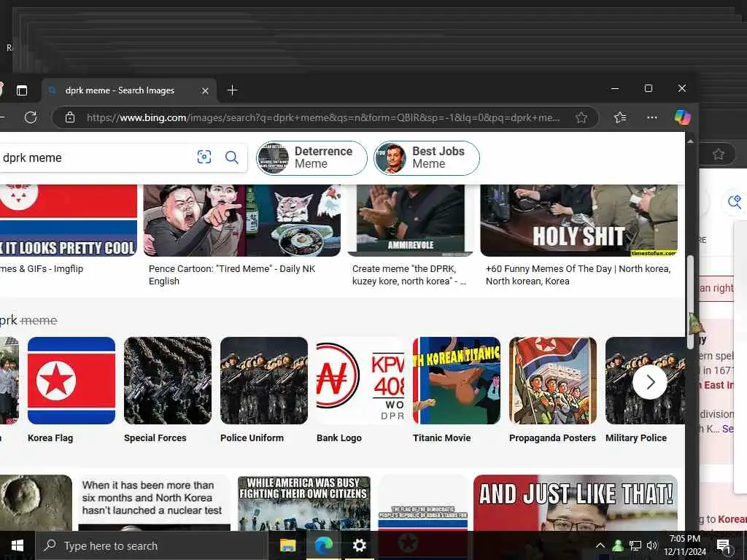The width and height of the screenshot is (747, 560).
Task: Start a visual search with camera icon
Action: 204,157
